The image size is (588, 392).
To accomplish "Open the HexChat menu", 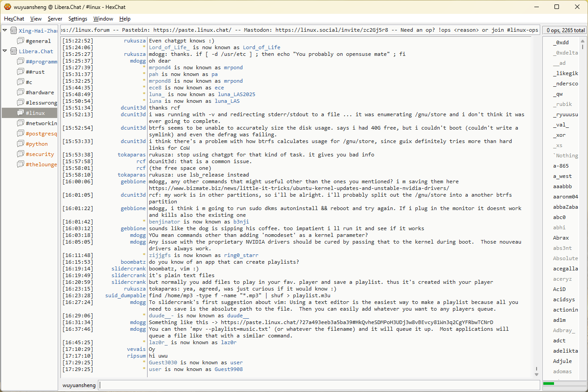I will tap(14, 19).
